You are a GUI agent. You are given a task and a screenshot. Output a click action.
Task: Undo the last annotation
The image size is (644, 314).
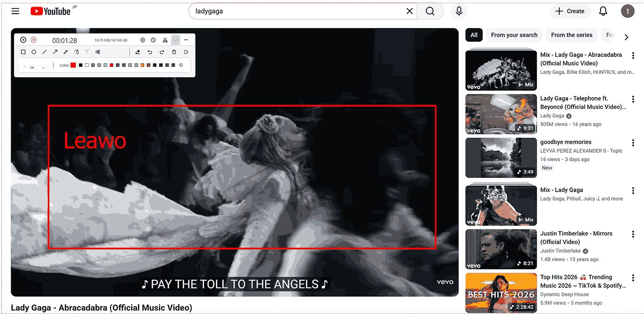pos(149,52)
